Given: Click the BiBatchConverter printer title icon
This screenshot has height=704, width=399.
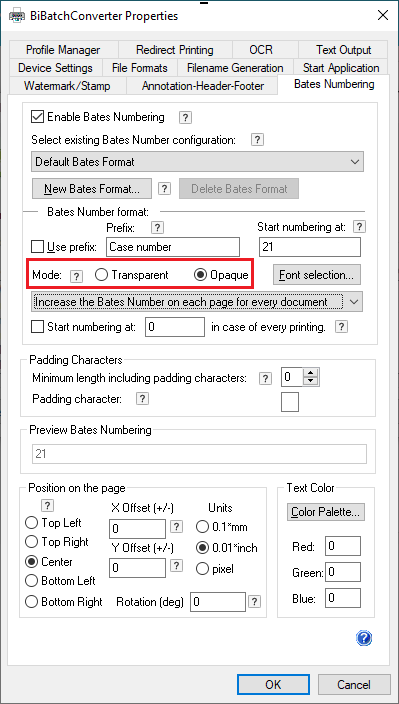Looking at the screenshot, I should 17,16.
